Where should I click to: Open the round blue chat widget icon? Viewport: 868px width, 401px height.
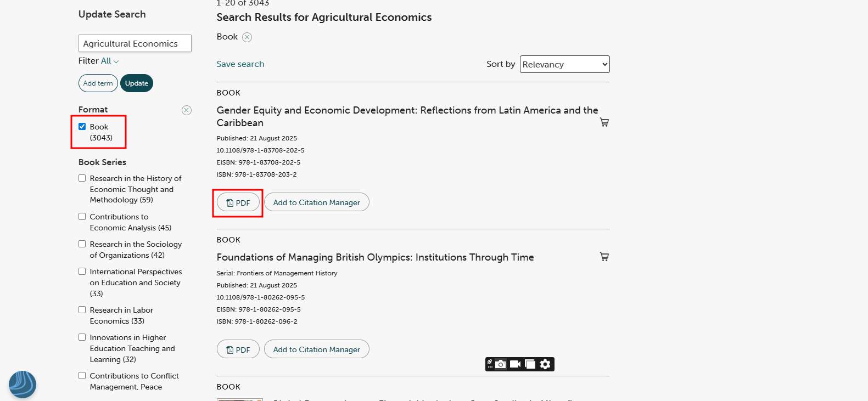23,385
